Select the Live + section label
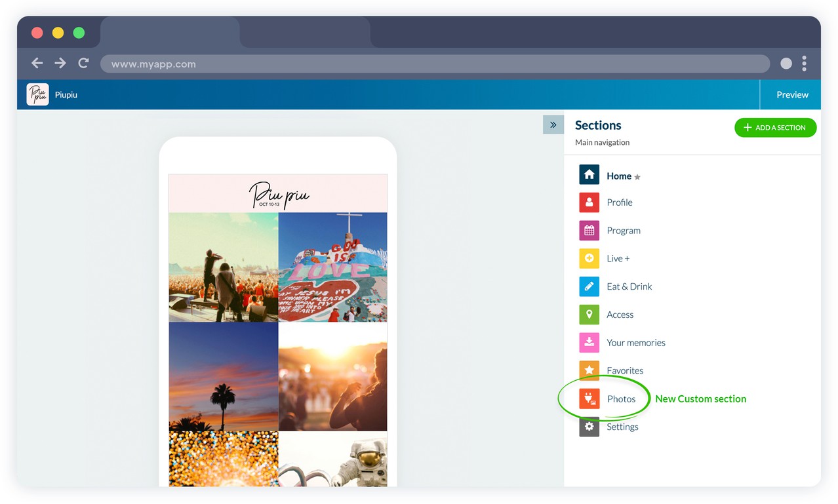The image size is (838, 504). pos(618,258)
